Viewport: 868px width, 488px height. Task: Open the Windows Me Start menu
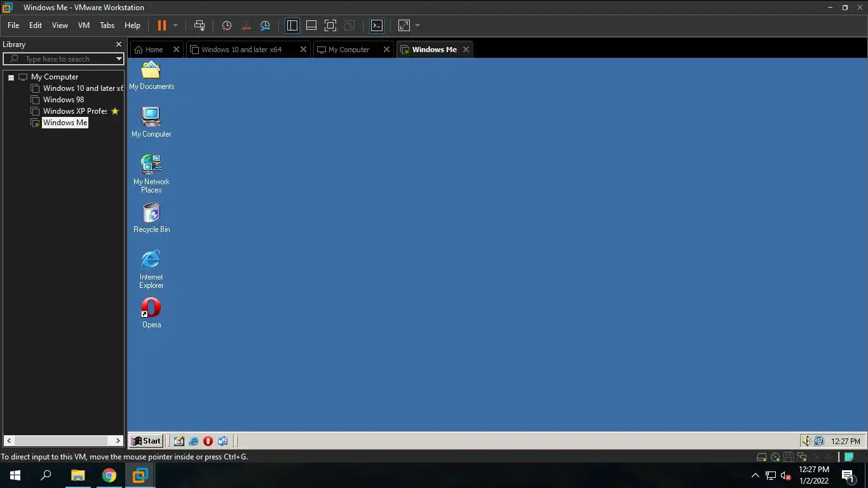tap(146, 441)
